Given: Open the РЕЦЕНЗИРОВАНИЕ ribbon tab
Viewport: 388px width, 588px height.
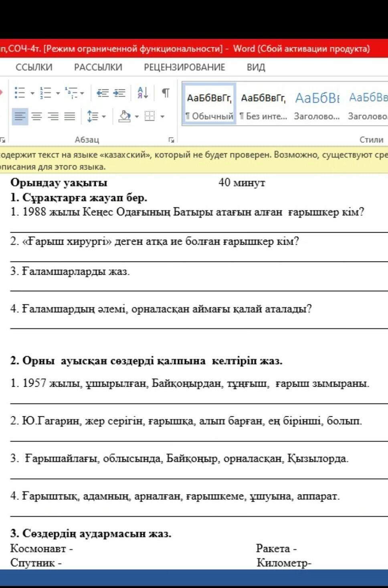Looking at the screenshot, I should pyautogui.click(x=184, y=67).
